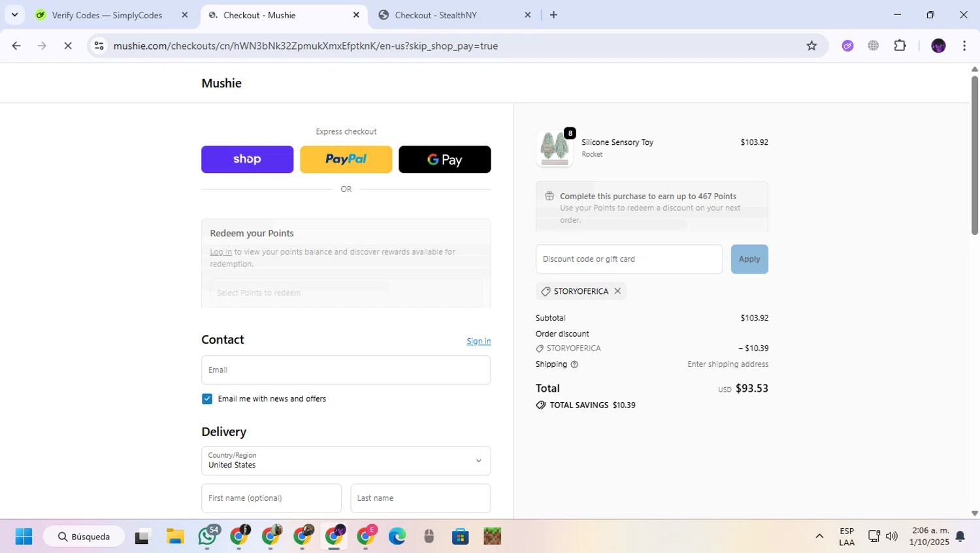Open network display tray icon
980x553 pixels.
tap(874, 537)
